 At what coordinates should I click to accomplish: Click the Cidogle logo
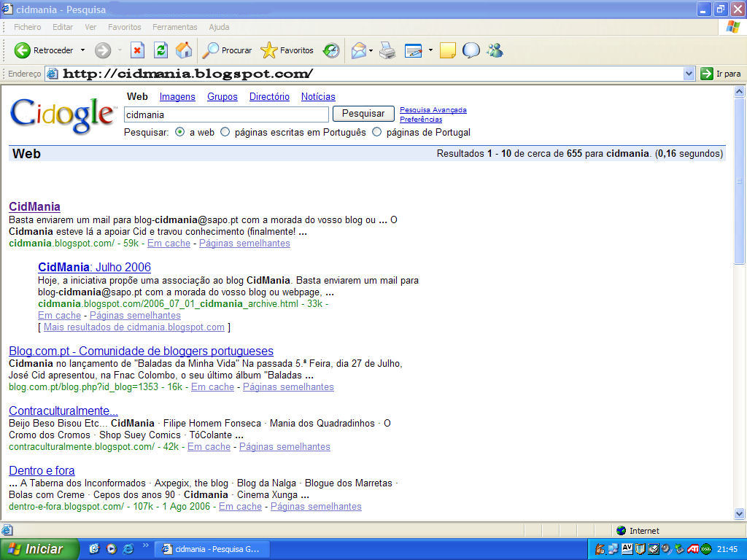point(63,115)
